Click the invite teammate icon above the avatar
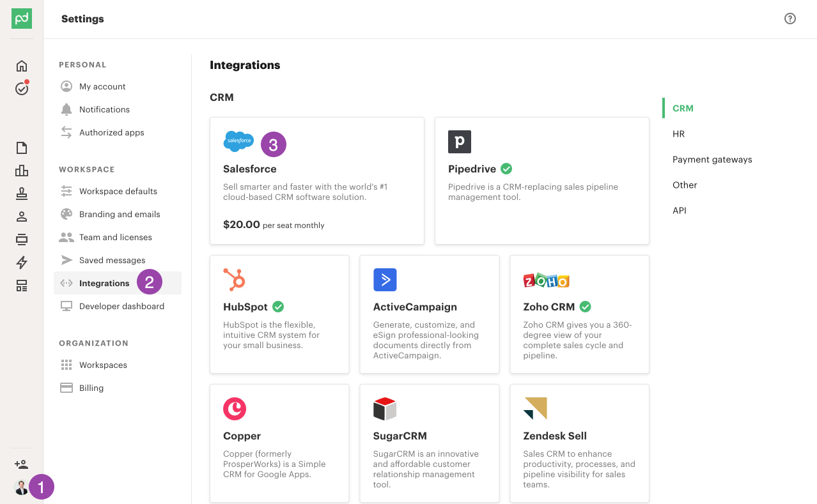The image size is (817, 504). point(21,464)
